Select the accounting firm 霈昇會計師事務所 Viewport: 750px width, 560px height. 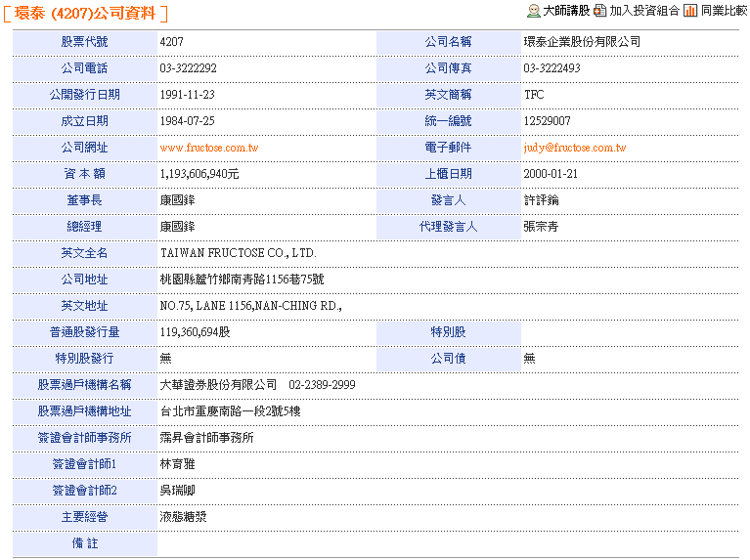pyautogui.click(x=206, y=438)
